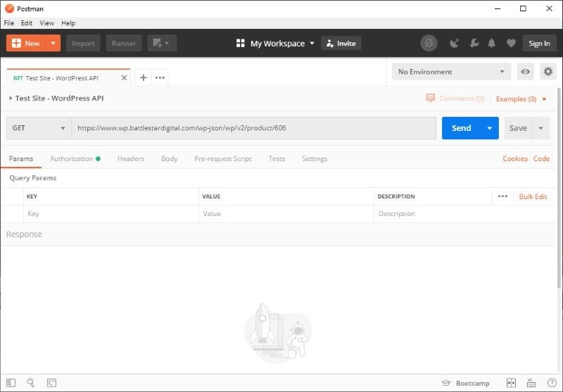563x392 pixels.
Task: Open the new window options icon
Action: pyautogui.click(x=162, y=43)
